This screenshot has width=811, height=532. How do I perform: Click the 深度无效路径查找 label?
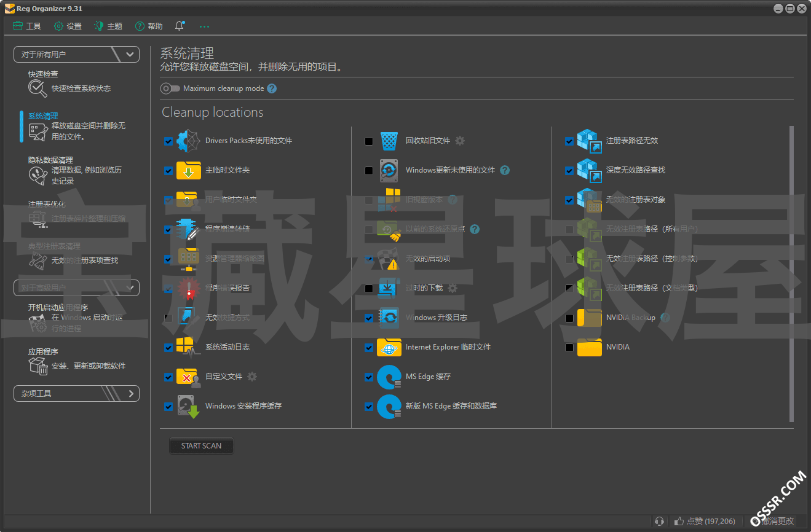636,170
